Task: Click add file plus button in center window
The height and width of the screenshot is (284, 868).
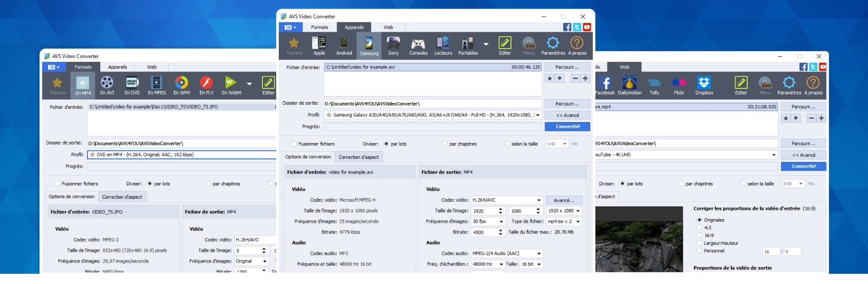Action: point(585,78)
